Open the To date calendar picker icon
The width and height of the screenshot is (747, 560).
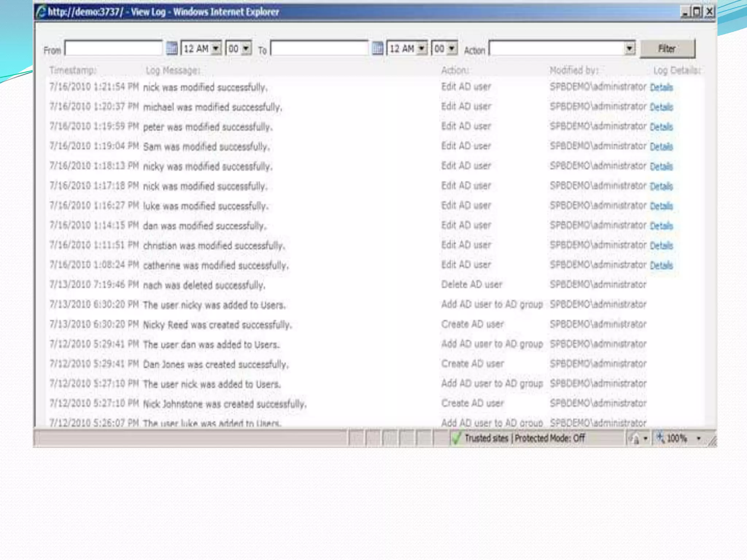tap(378, 48)
